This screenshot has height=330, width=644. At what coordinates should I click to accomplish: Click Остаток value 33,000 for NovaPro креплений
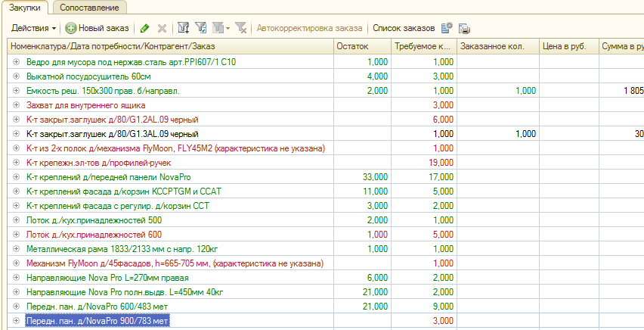coord(375,177)
